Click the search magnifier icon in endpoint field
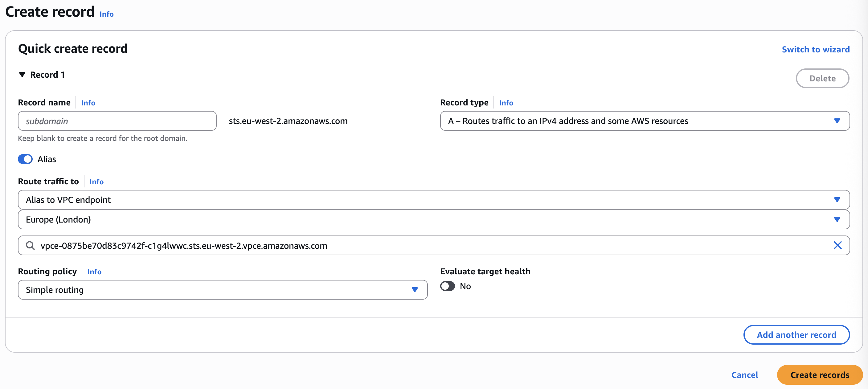 pos(30,245)
